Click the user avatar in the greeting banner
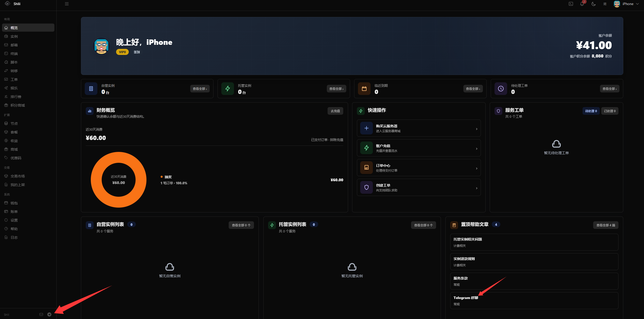644x319 pixels. tap(101, 46)
